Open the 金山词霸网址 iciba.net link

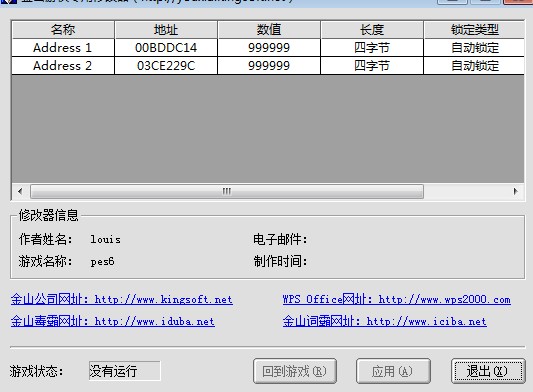click(384, 321)
